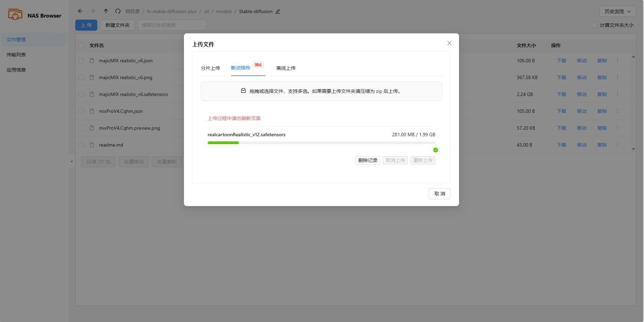Open 文件管理 in sidebar
Viewport: 644px width, 322px height.
[x=34, y=40]
